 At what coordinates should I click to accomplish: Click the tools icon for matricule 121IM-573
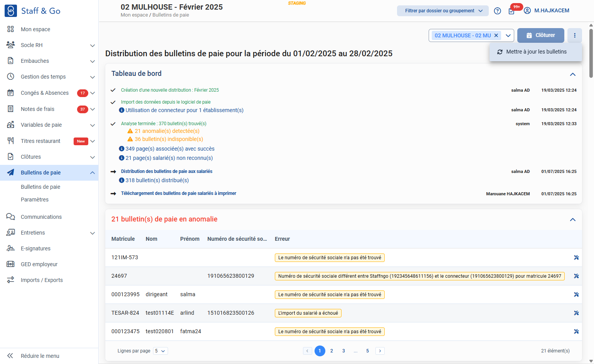576,258
